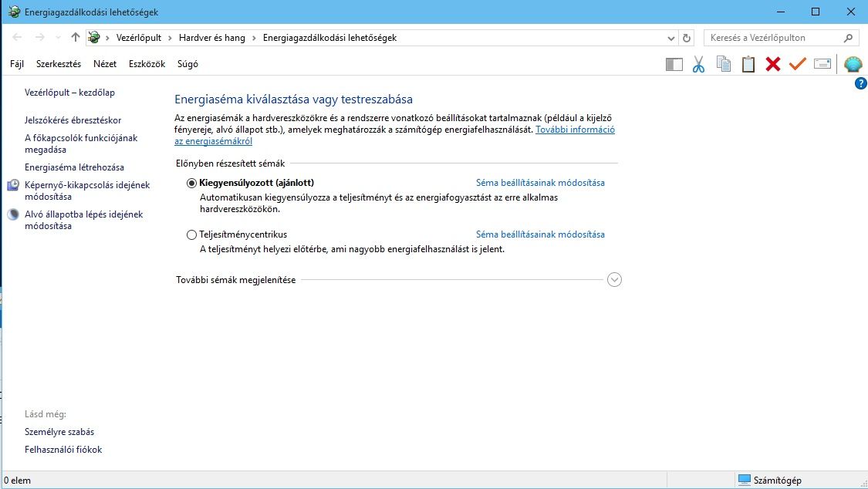Open Képernyő-kikapcsolás idejének módosítása link

pos(87,191)
